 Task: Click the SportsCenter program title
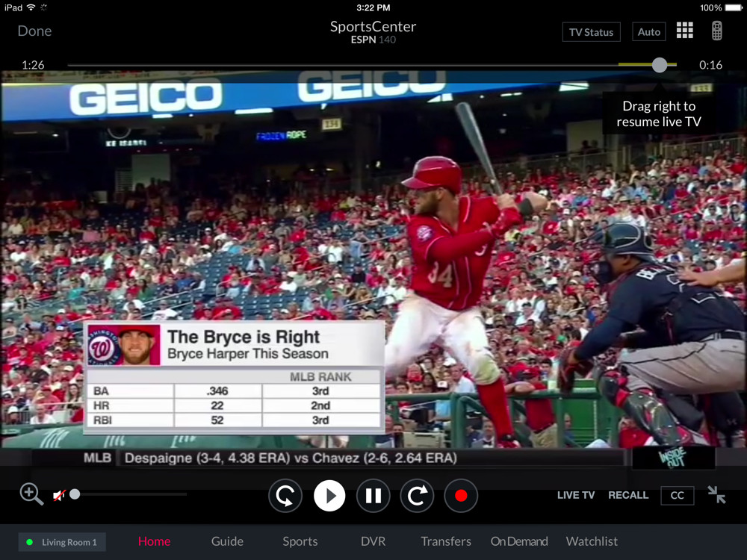pyautogui.click(x=373, y=27)
